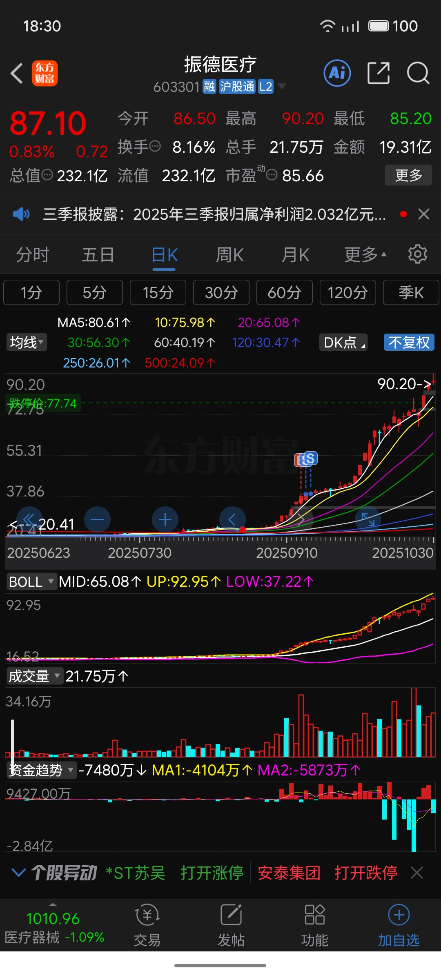Screen dimensions: 441x980
Task: Switch to 周K tab
Action: click(230, 255)
